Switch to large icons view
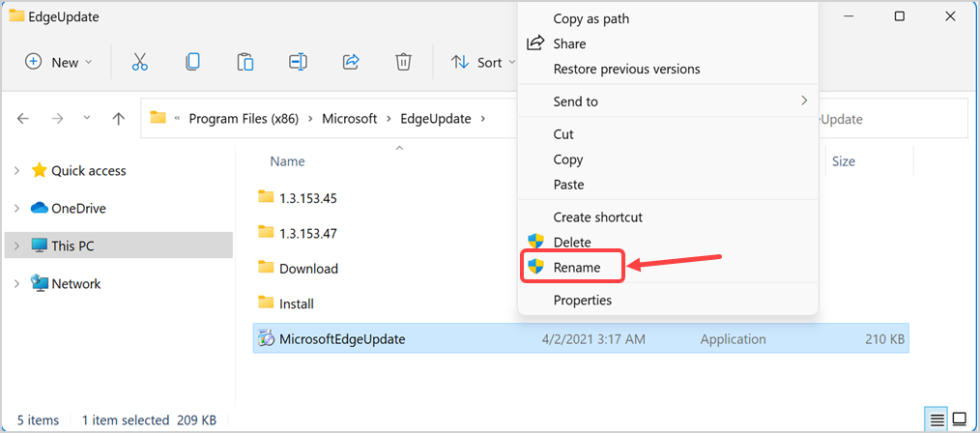 [x=959, y=419]
